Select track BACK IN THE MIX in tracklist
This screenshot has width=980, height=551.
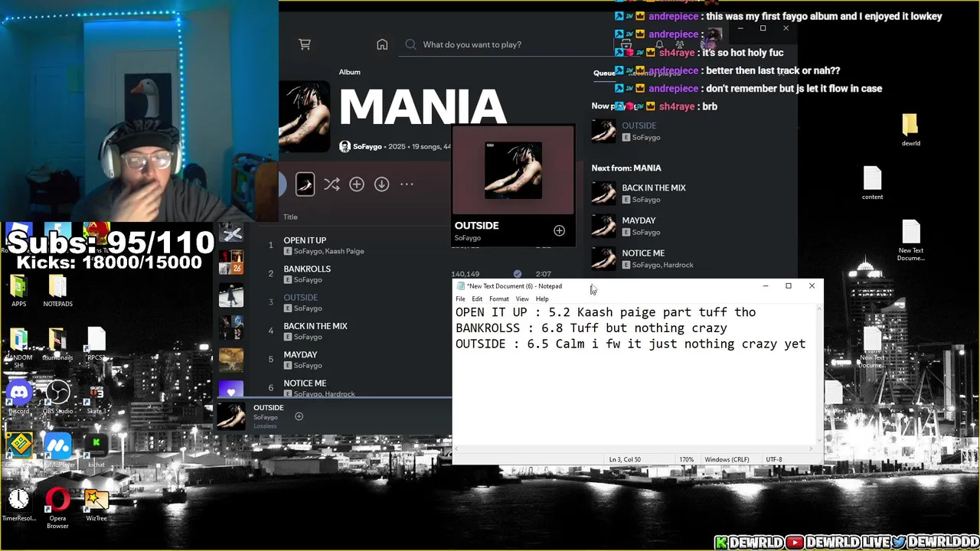[315, 326]
